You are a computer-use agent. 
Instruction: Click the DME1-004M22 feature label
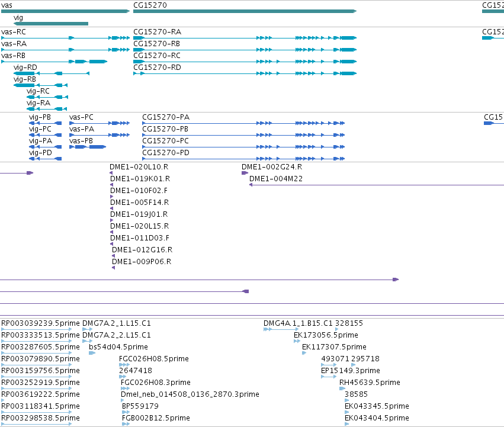point(276,179)
